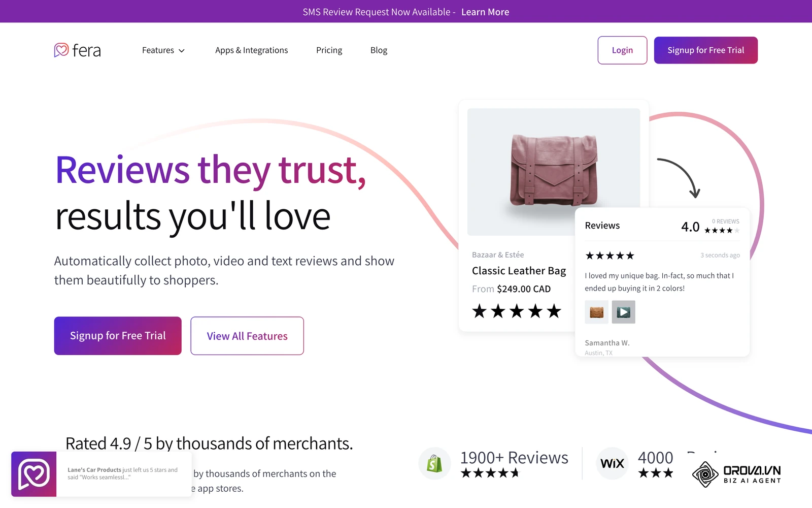Click the product five-star rating
Screen dimensions: 812x508
tap(517, 311)
